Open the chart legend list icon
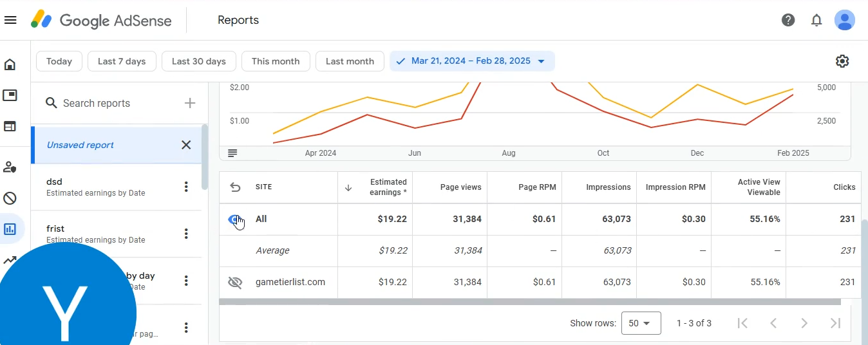 232,153
